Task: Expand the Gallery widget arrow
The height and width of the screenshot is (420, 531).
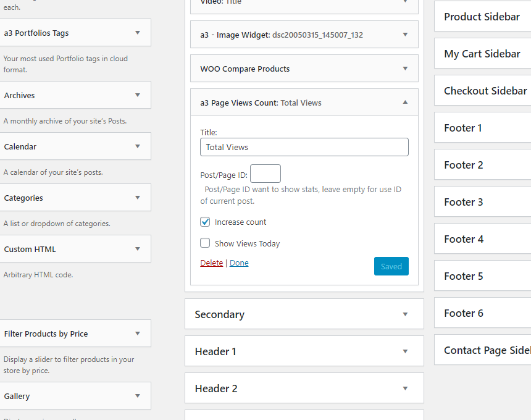Action: (138, 396)
